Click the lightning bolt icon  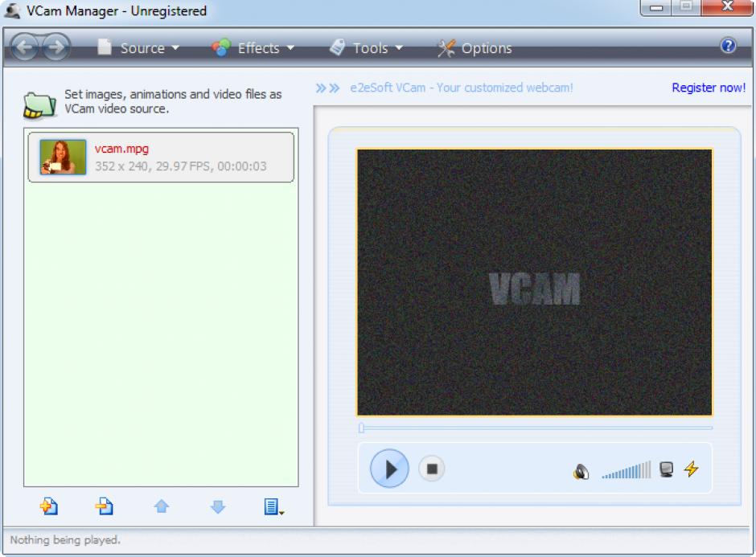(691, 469)
